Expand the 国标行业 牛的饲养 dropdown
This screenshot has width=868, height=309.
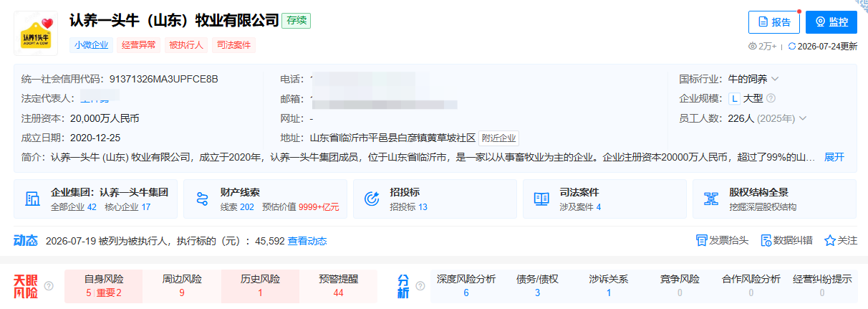pos(775,78)
